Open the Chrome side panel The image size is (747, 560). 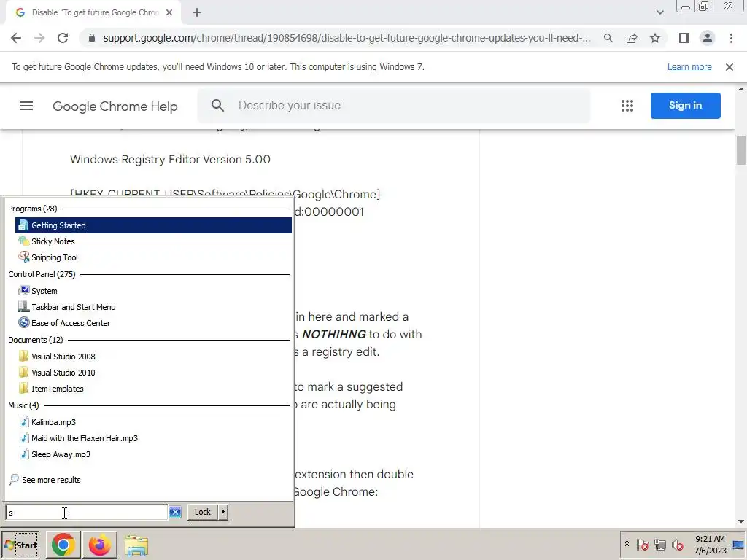coord(684,38)
